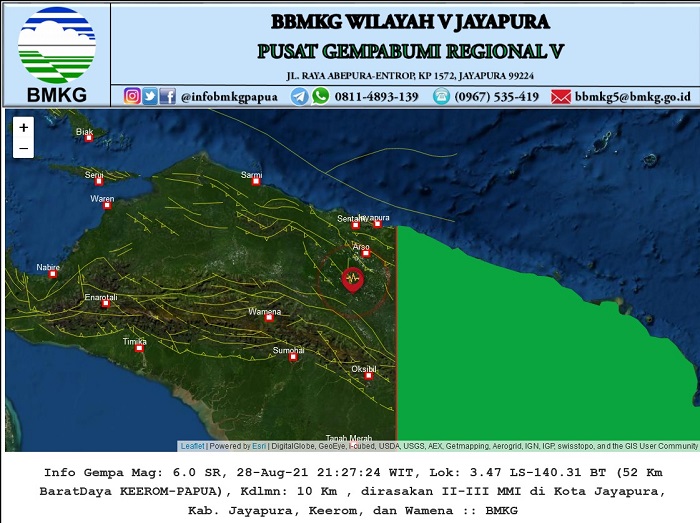Select the Sentani city marker
700x523 pixels.
(355, 225)
